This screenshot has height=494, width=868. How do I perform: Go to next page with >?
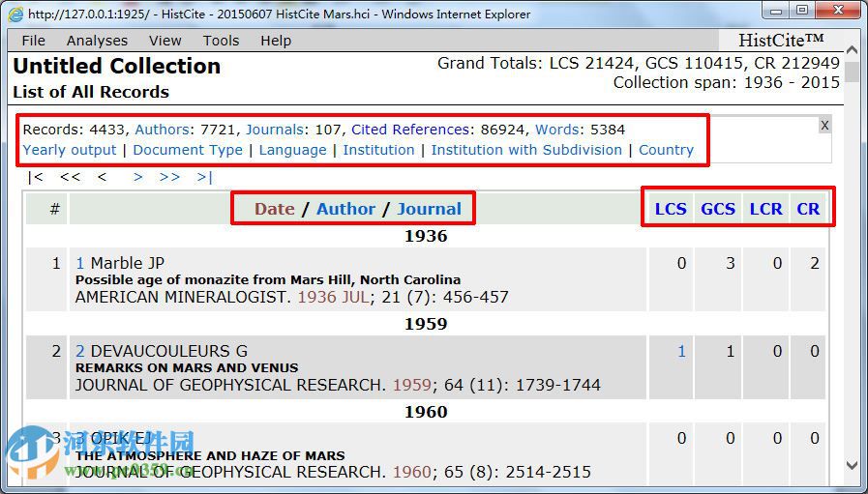pos(137,177)
